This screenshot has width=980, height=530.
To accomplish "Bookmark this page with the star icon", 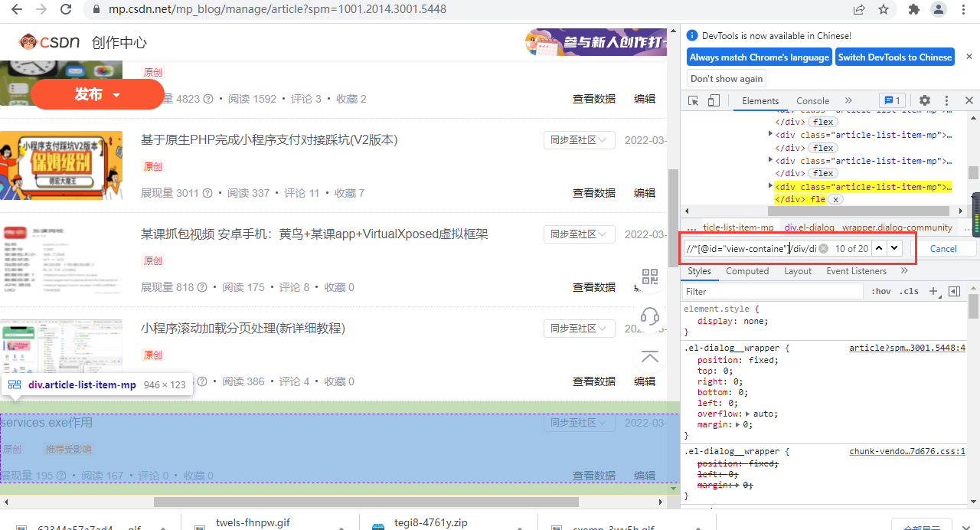I will tap(884, 9).
